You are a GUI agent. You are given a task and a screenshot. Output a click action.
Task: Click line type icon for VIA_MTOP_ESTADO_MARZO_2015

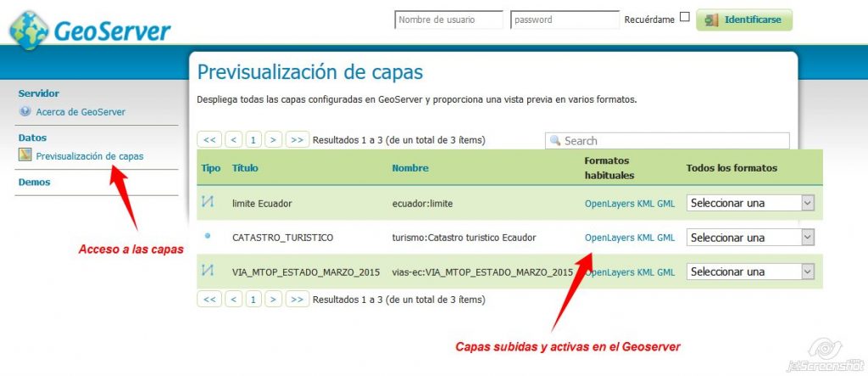pyautogui.click(x=208, y=272)
